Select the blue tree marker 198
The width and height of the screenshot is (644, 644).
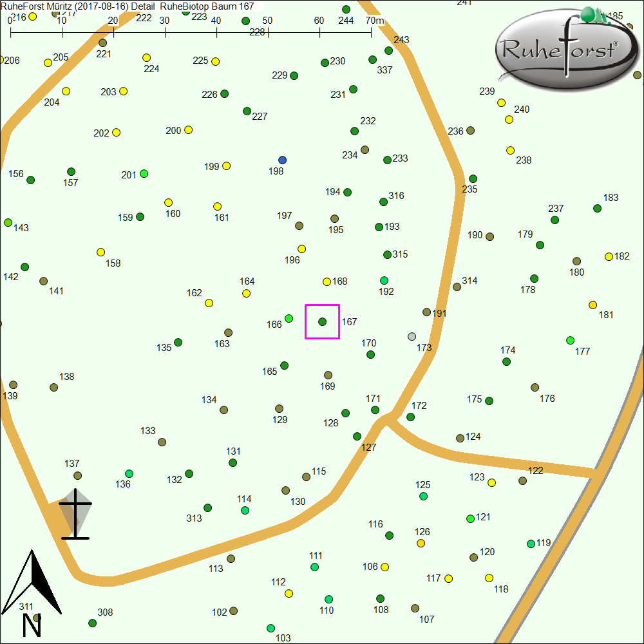282,160
